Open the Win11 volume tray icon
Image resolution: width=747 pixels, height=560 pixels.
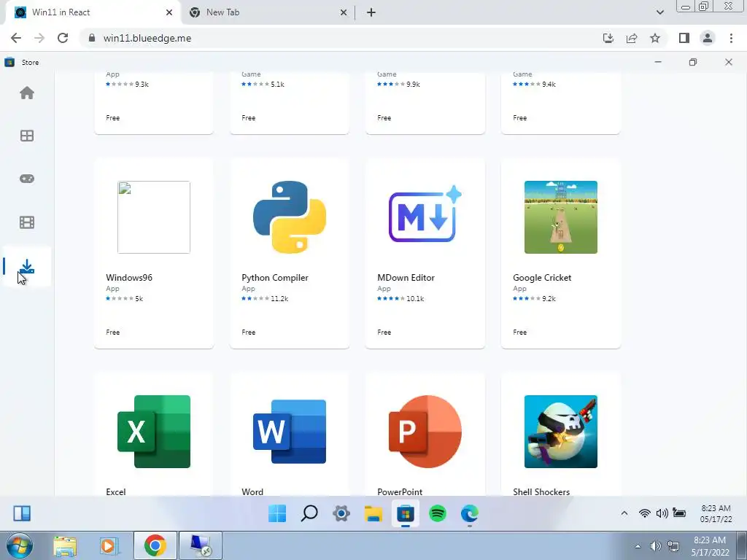(x=662, y=513)
